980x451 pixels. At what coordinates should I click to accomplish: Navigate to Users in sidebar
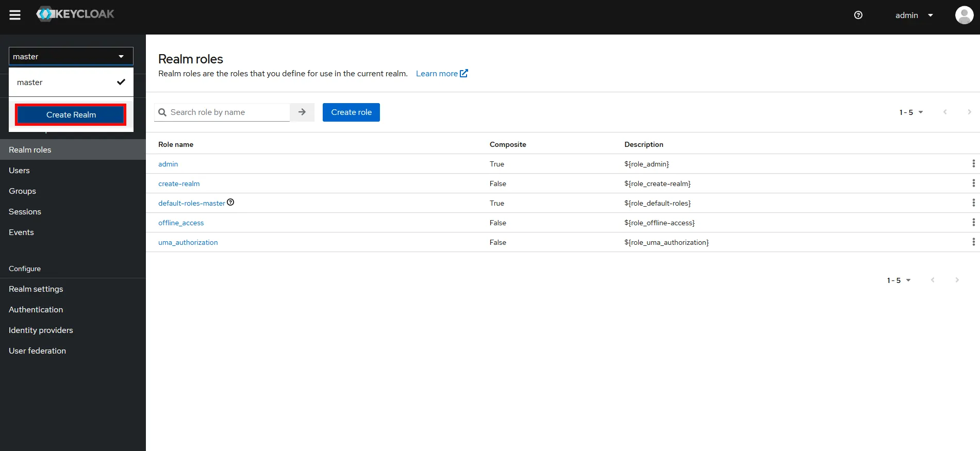click(x=73, y=170)
